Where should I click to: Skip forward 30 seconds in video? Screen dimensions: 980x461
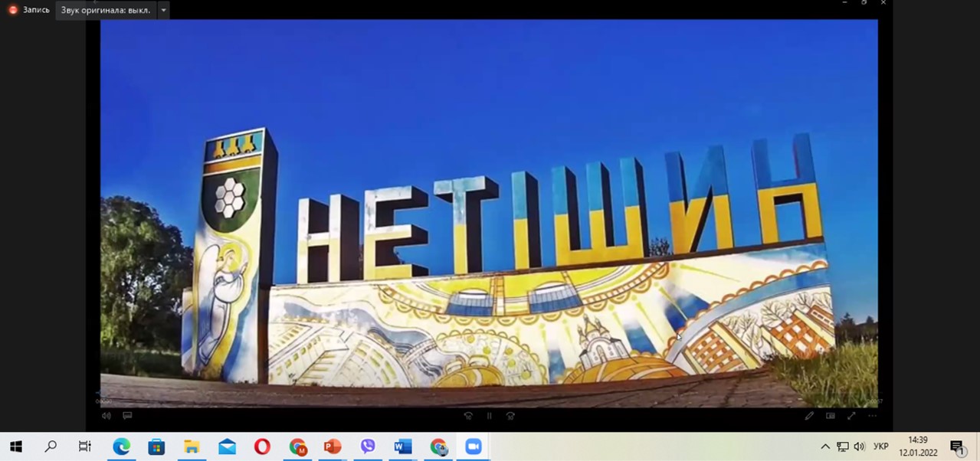click(510, 416)
